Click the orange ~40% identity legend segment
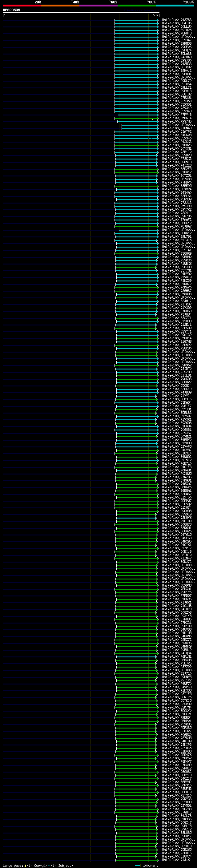197x868 pixels. click(60, 6)
